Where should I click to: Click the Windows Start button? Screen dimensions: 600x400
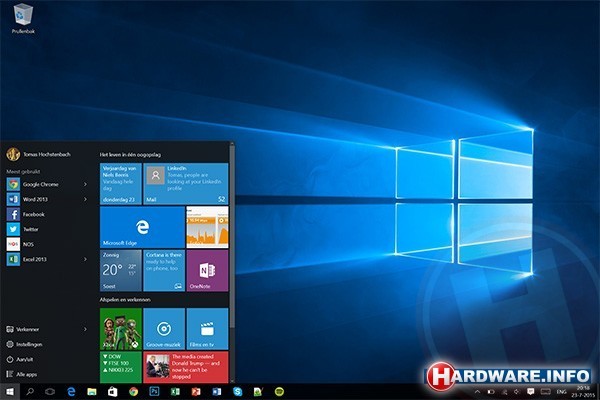11,391
